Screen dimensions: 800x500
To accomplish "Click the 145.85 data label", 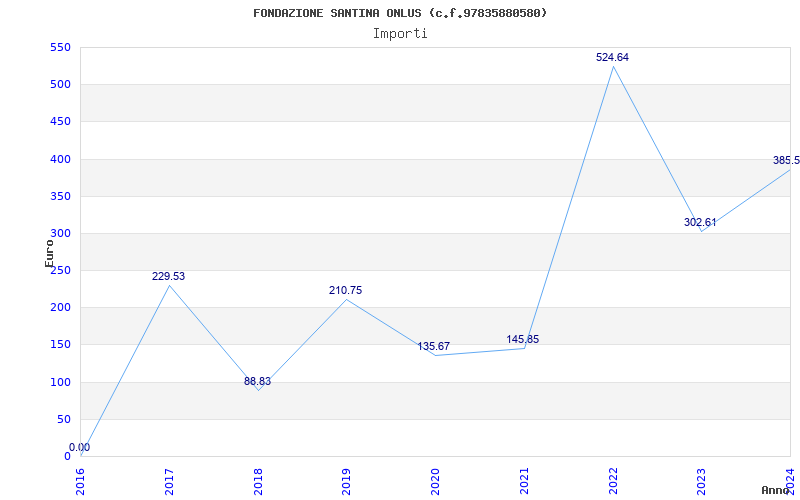I will click(522, 339).
